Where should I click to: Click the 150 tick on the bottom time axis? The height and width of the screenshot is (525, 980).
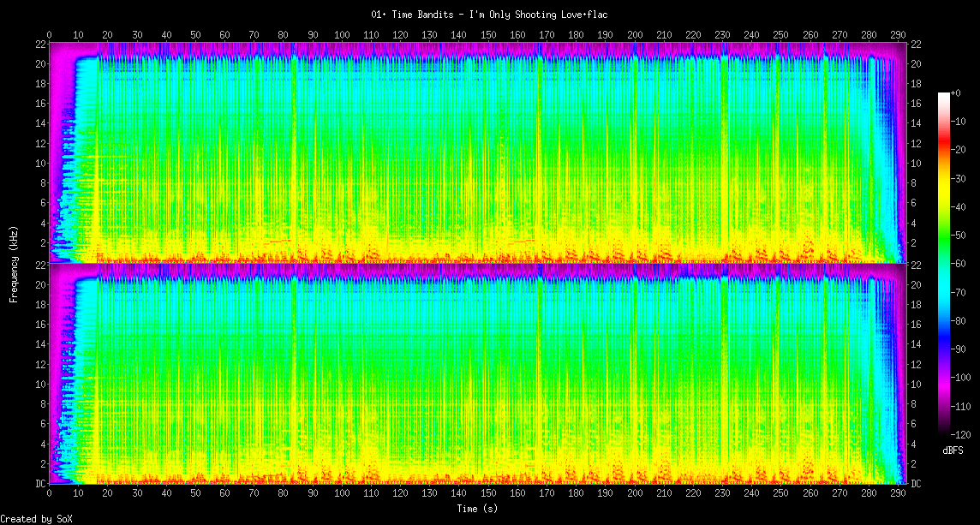[x=488, y=494]
